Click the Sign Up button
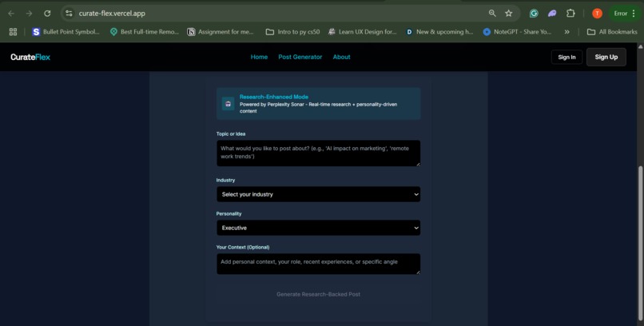The height and width of the screenshot is (326, 644). click(606, 57)
